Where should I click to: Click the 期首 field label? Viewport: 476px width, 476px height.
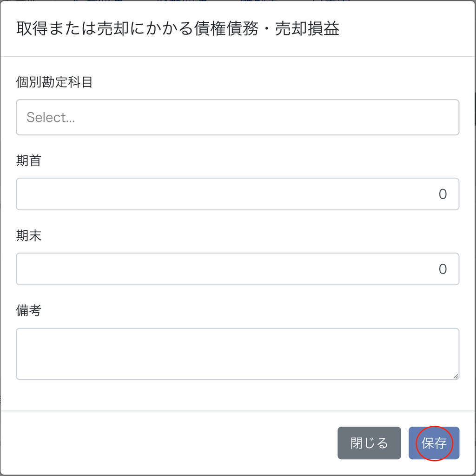[29, 161]
